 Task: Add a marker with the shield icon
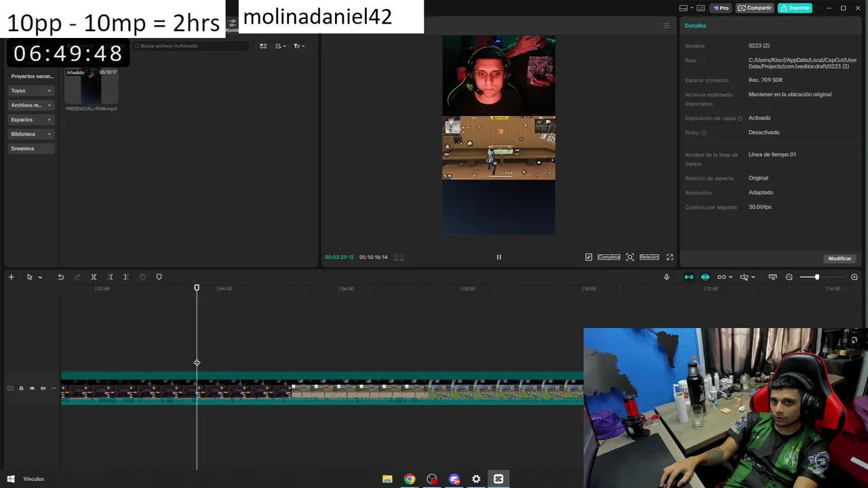[x=159, y=277]
